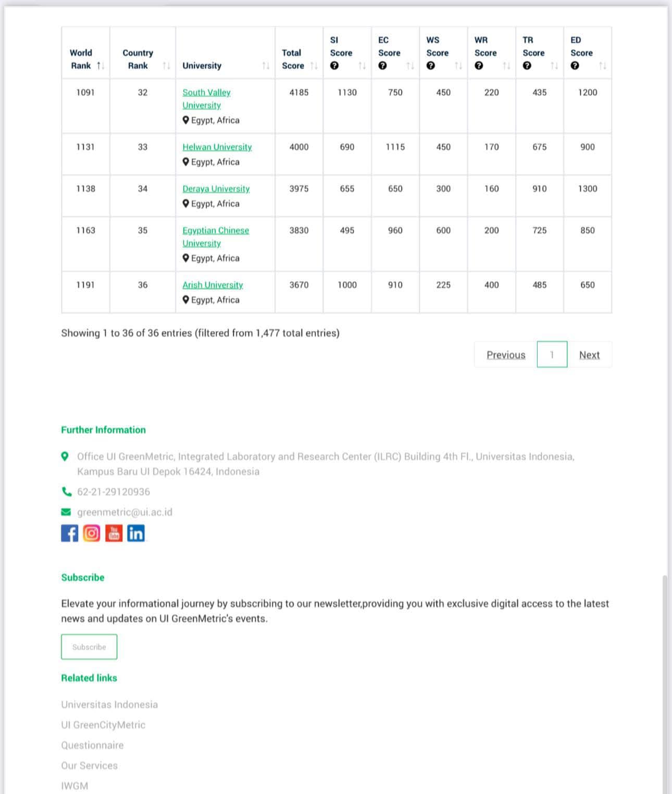Select page 1 in pagination

[x=552, y=355]
